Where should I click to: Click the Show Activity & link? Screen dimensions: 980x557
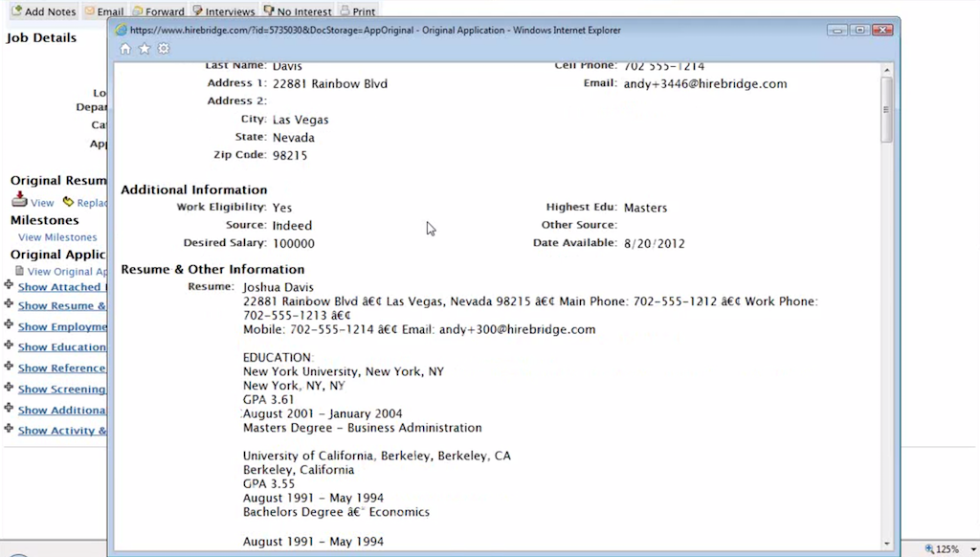(62, 430)
